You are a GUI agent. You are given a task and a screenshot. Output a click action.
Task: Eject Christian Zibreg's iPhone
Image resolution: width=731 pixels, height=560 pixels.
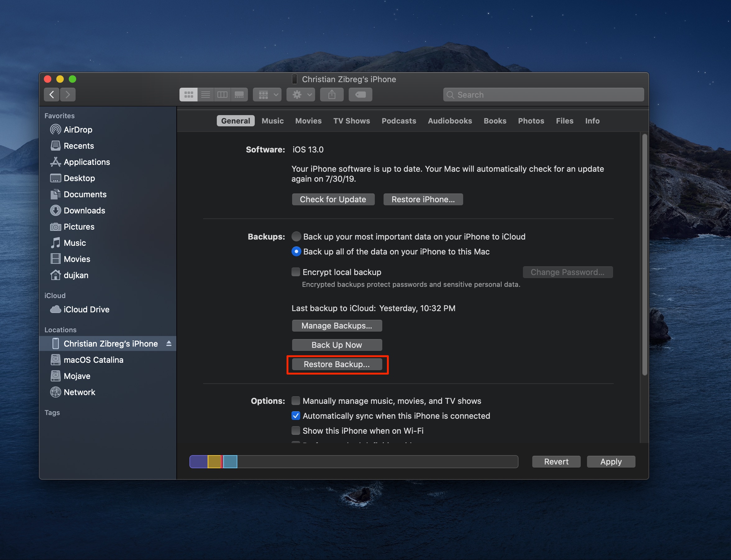pyautogui.click(x=169, y=343)
